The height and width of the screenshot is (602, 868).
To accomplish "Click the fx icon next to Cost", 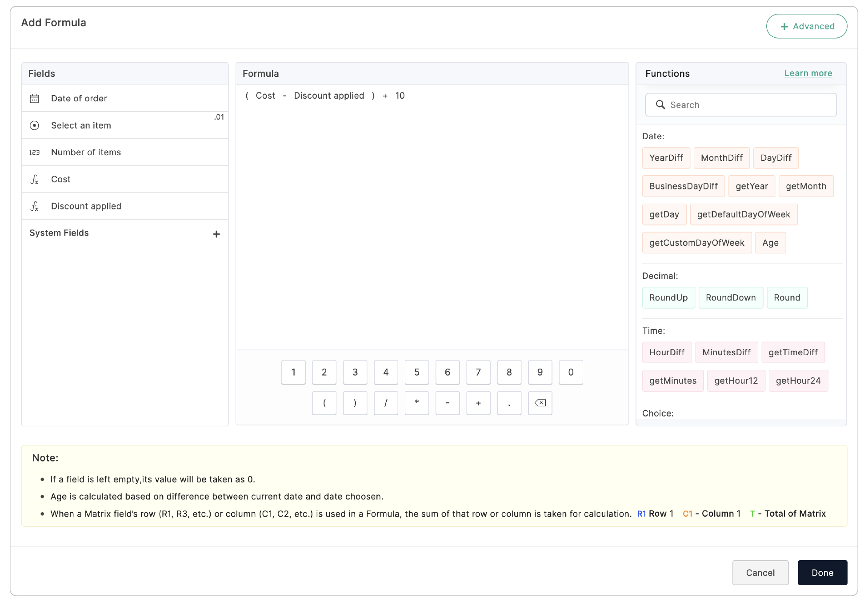I will [34, 179].
